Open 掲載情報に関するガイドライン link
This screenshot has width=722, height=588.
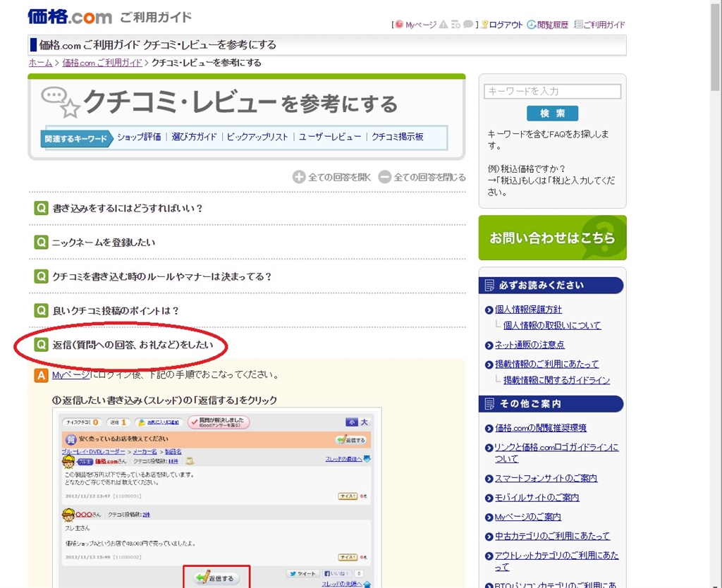coord(557,380)
